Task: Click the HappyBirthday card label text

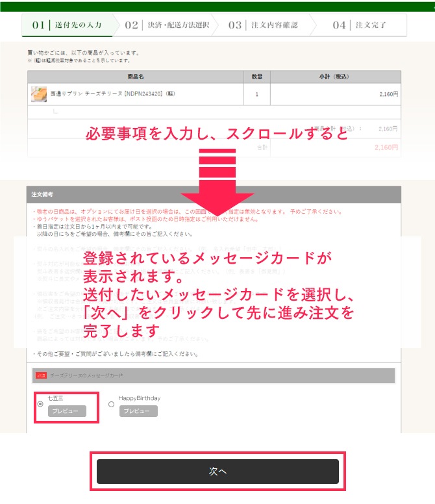Action: (x=139, y=397)
